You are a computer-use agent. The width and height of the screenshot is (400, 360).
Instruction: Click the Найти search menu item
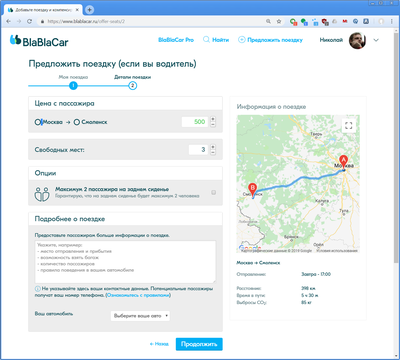[x=216, y=40]
